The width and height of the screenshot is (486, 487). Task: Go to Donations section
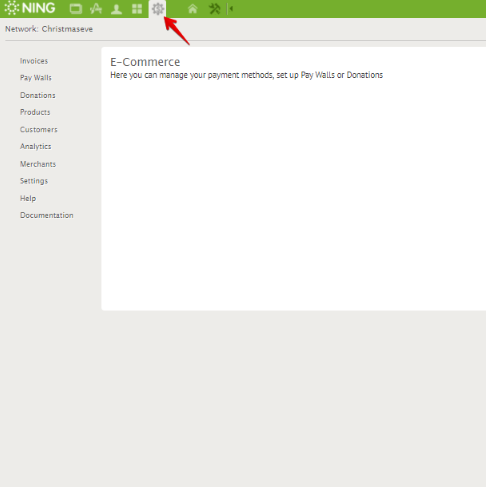tap(38, 95)
